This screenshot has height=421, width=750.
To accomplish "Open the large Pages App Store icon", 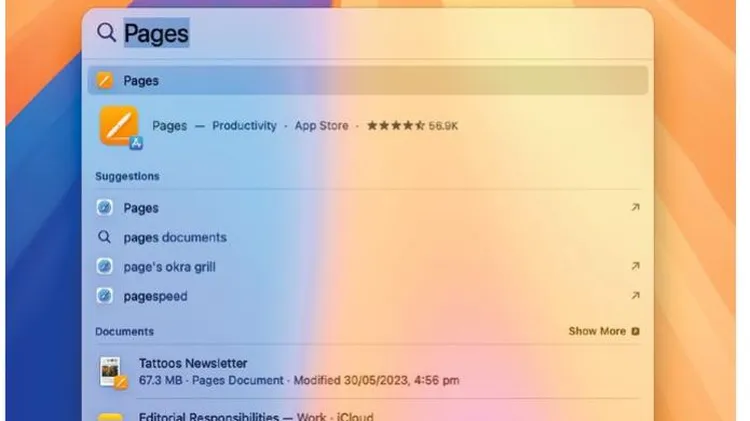I will [120, 126].
